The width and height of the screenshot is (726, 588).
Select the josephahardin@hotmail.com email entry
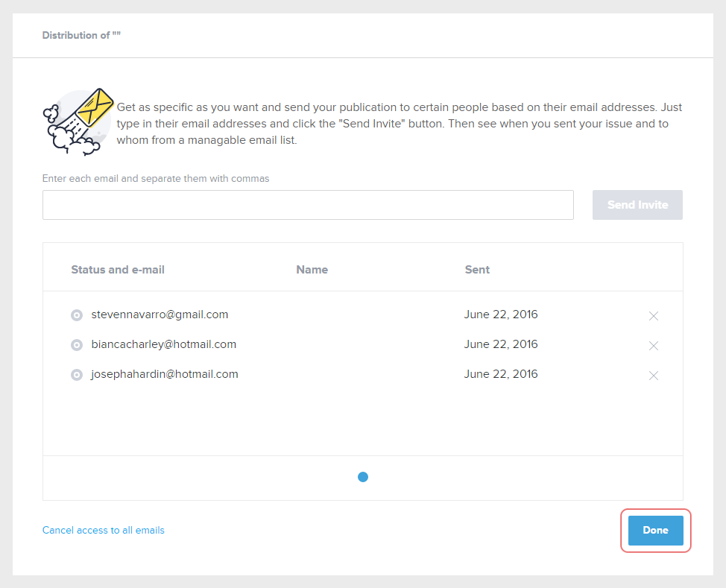[165, 374]
